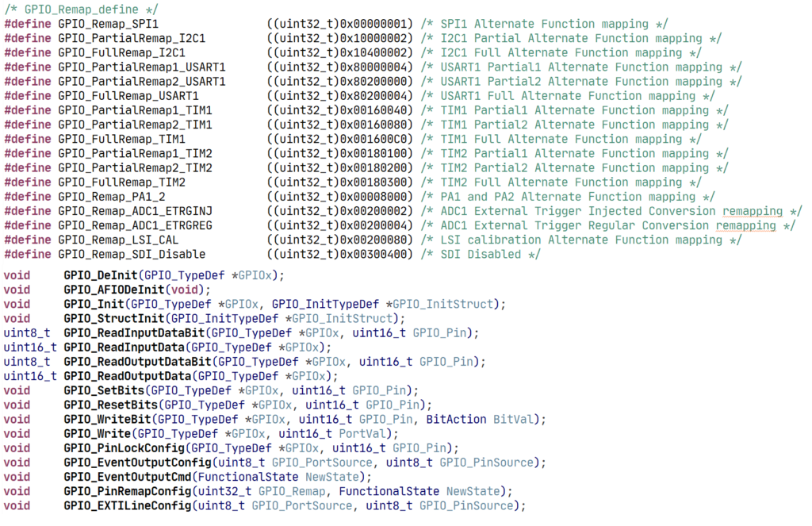Select the GPIO_WriteBit function name
The width and height of the screenshot is (812, 526).
[x=108, y=420]
